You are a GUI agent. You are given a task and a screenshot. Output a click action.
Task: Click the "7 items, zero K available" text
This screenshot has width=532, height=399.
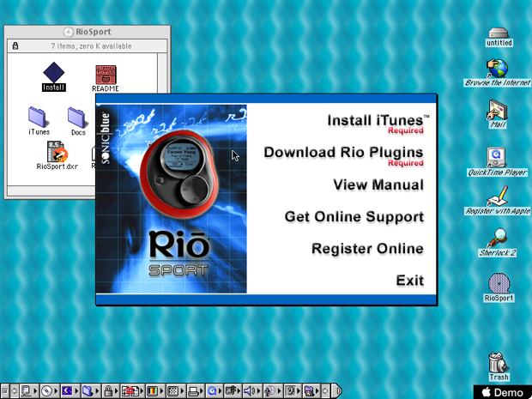[91, 46]
